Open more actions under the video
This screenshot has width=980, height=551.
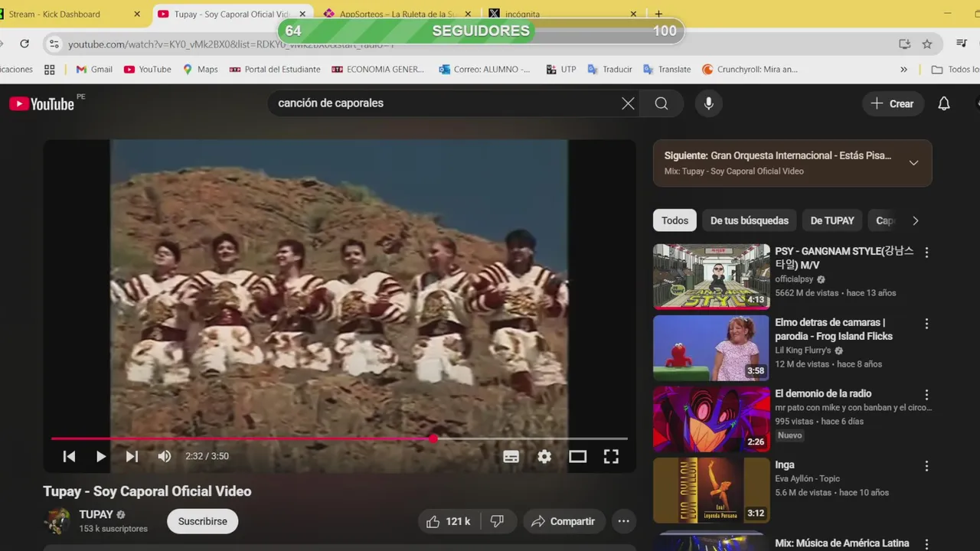(x=623, y=521)
